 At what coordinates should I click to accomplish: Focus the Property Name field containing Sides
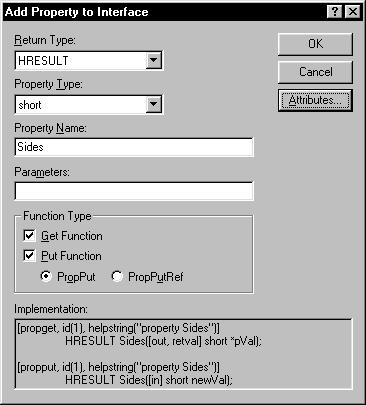(134, 147)
